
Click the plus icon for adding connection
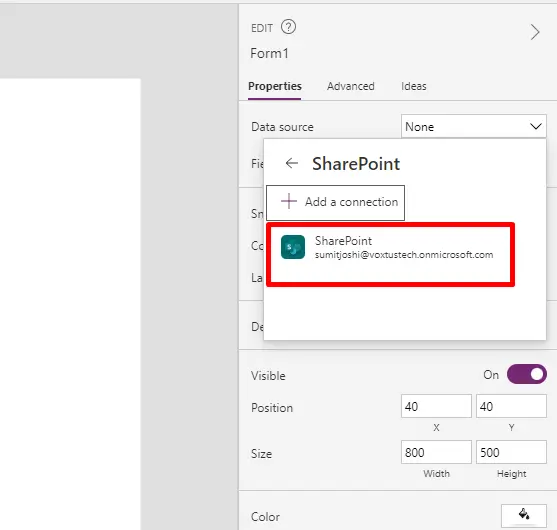coord(289,201)
